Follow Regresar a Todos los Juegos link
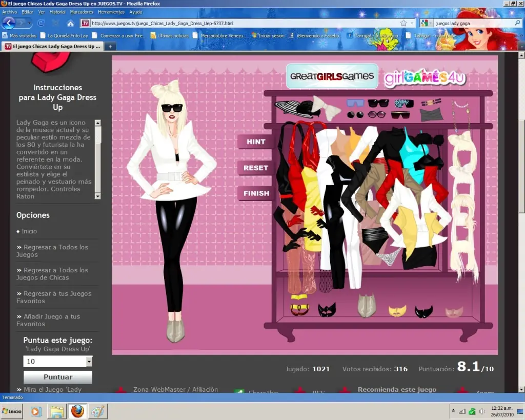Screen dimensions: 525x420 (x=53, y=251)
